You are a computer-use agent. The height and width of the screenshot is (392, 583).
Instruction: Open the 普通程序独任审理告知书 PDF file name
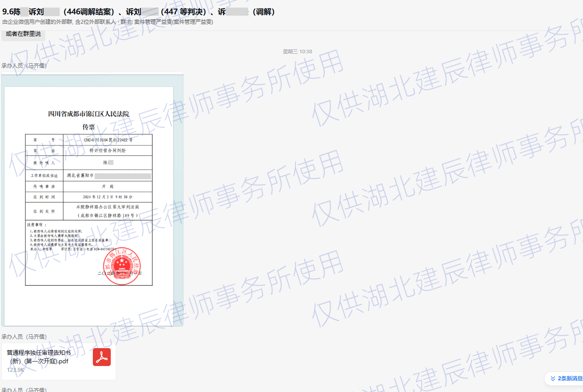coord(39,357)
